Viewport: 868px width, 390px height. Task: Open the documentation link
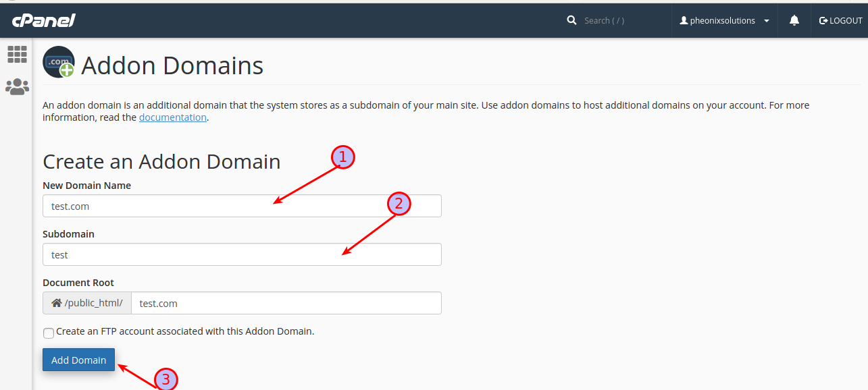point(173,117)
